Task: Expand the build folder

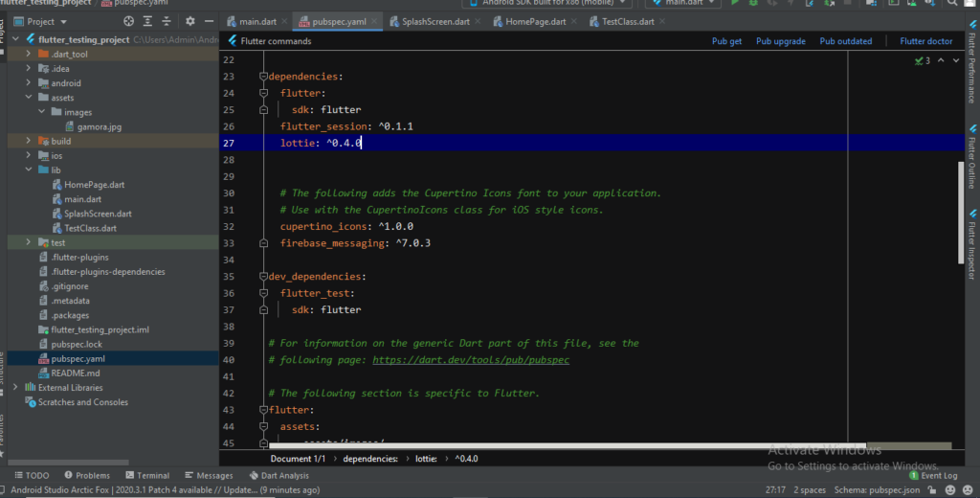Action: coord(28,141)
